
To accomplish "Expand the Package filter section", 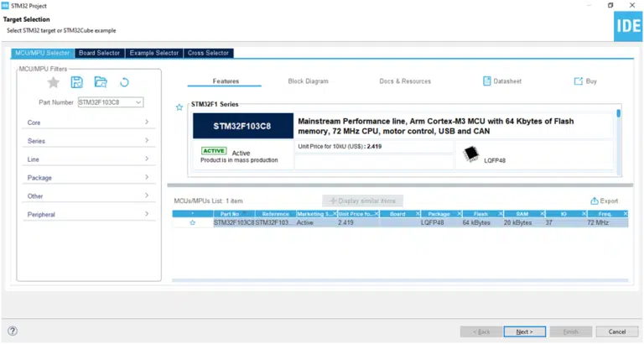I will point(88,178).
